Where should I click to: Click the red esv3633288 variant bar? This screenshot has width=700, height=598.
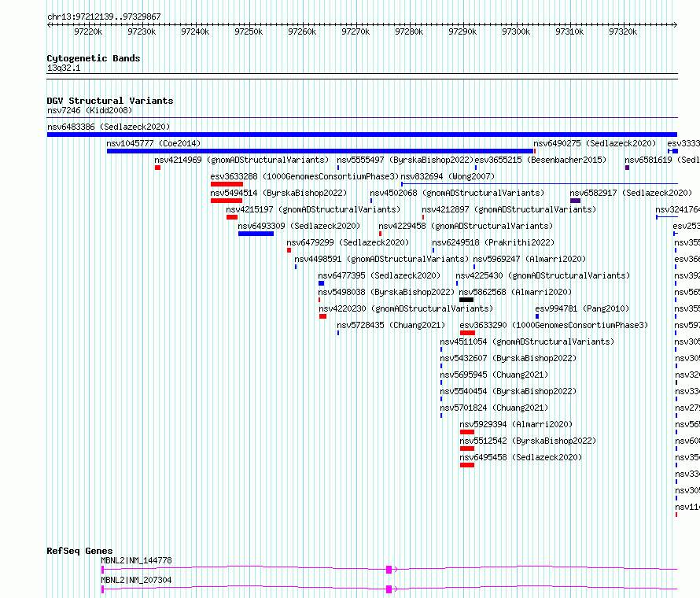(x=227, y=184)
